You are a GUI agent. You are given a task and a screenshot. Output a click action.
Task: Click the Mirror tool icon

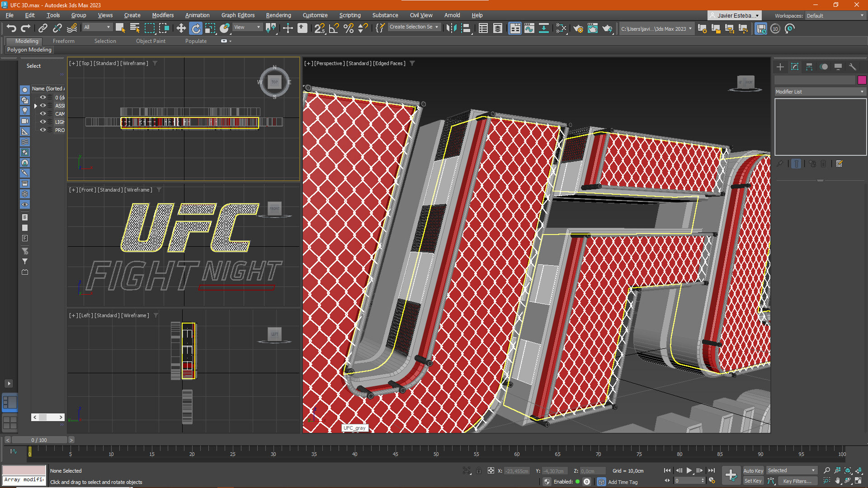(x=451, y=28)
